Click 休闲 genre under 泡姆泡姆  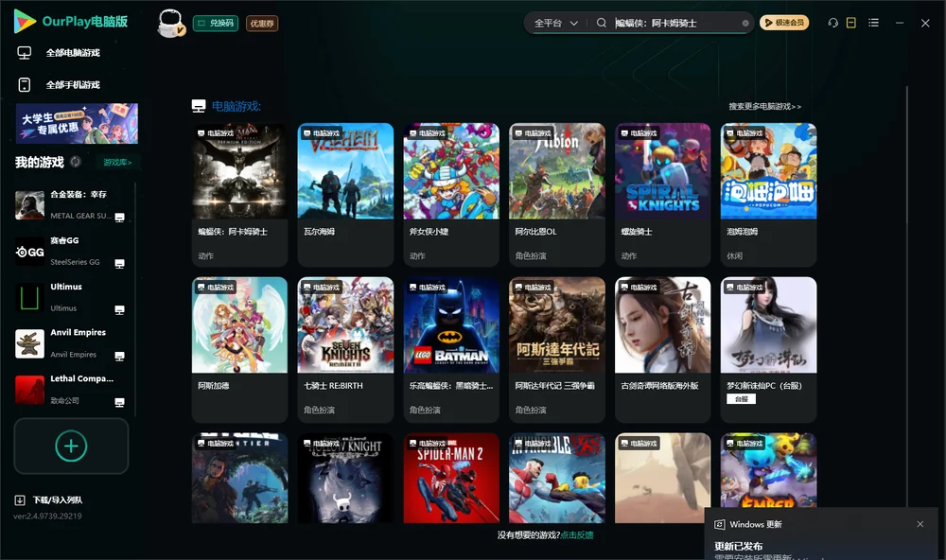coord(734,255)
